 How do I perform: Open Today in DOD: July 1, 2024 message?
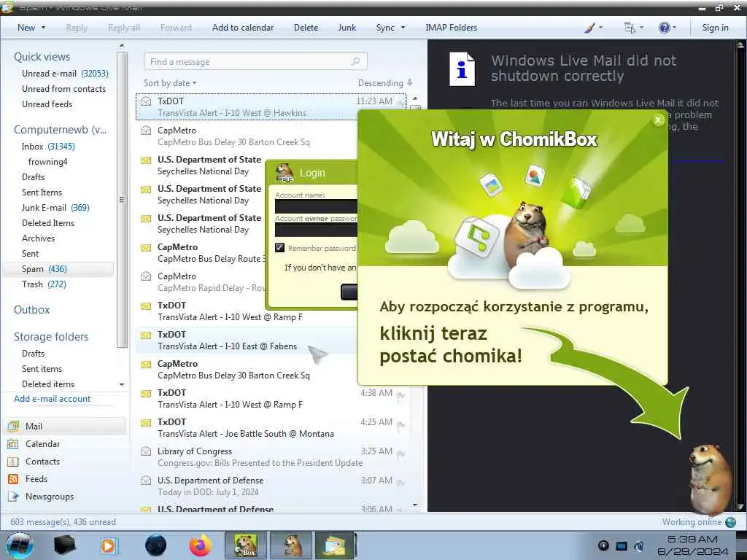coord(271,486)
